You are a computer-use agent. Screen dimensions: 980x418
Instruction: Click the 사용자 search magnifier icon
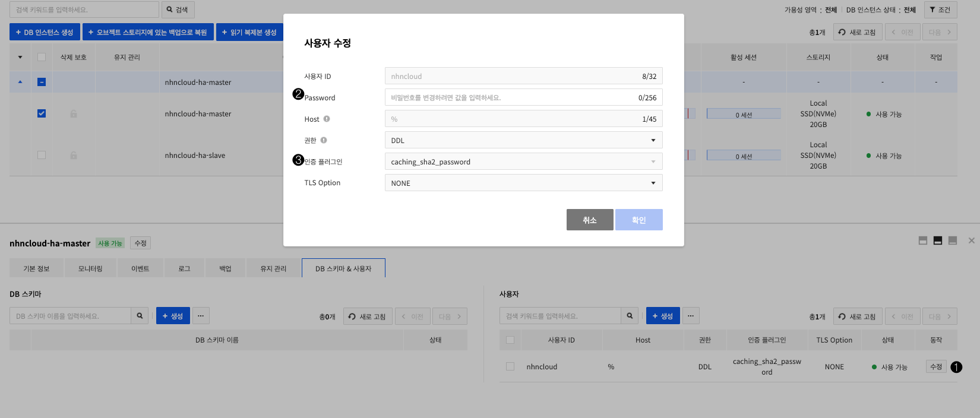(x=630, y=316)
